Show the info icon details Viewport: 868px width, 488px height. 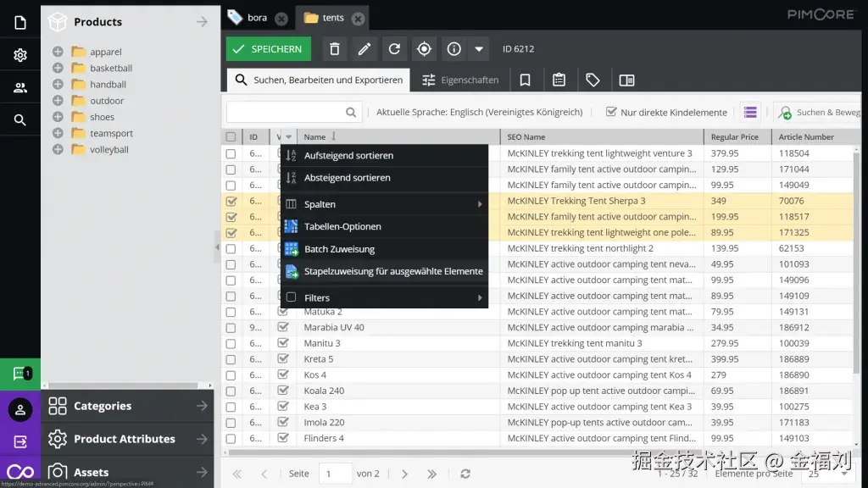coord(454,49)
